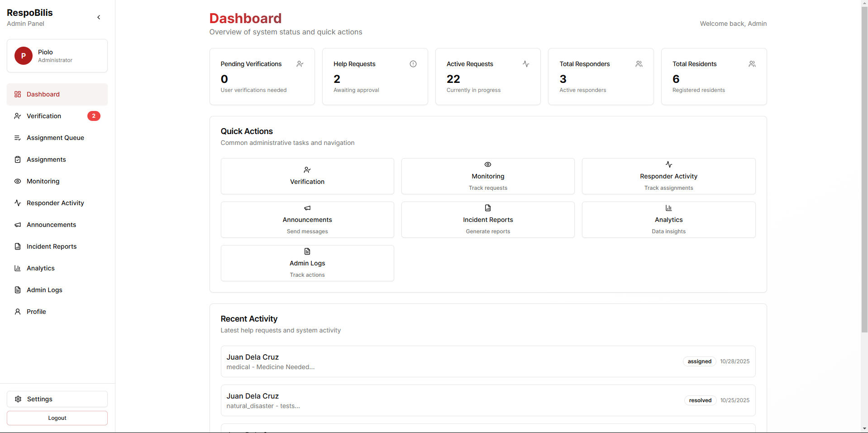868x433 pixels.
Task: Open the Verification quick action card
Action: 307,176
